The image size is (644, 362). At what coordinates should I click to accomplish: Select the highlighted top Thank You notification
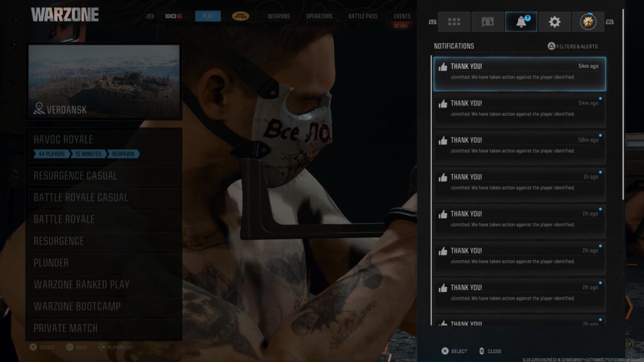pyautogui.click(x=519, y=74)
